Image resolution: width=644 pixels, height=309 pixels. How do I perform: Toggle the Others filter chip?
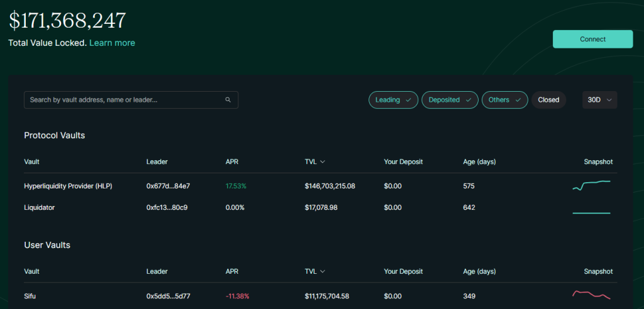[x=504, y=100]
